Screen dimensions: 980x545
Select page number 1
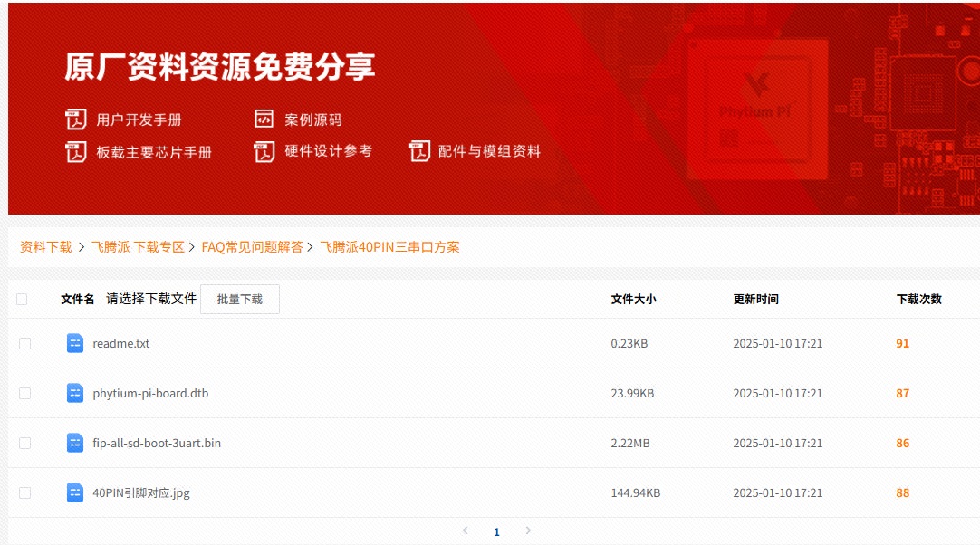497,532
